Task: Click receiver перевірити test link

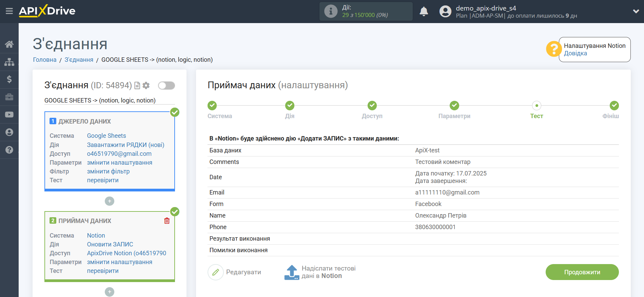Action: 103,271
